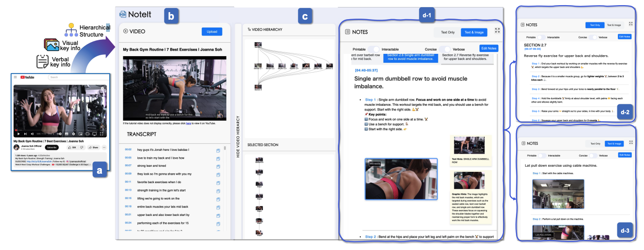Switch main notes panel to Text Only
Image resolution: width=644 pixels, height=250 pixels.
447,32
